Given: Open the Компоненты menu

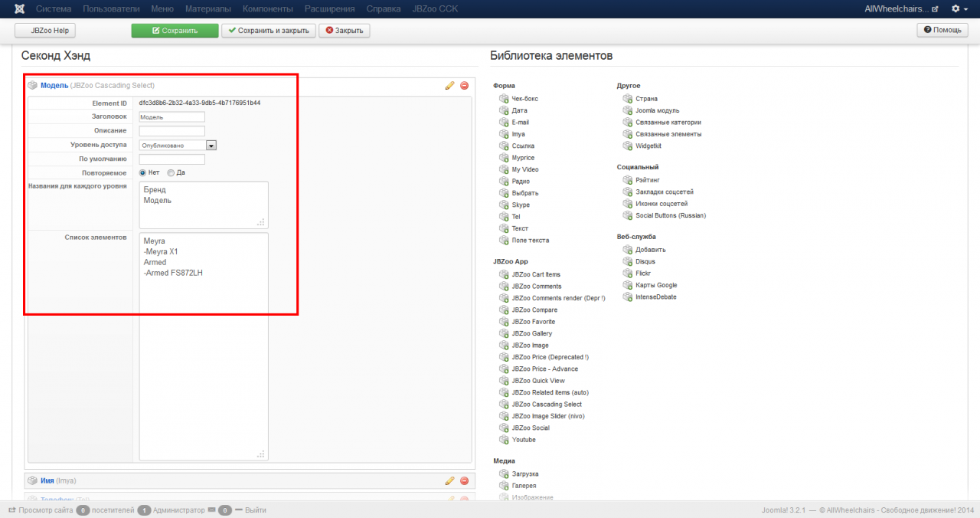Looking at the screenshot, I should [x=267, y=8].
